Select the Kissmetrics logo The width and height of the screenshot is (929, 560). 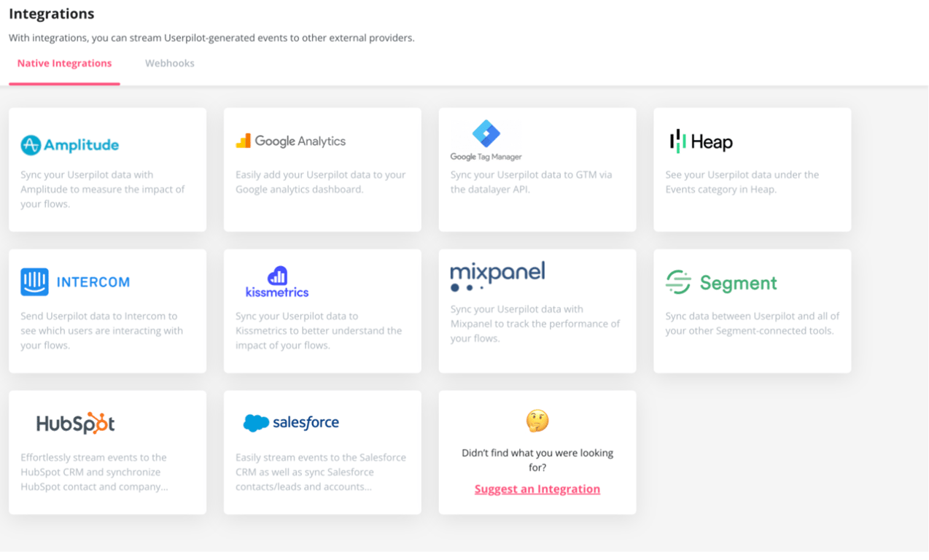pyautogui.click(x=277, y=282)
